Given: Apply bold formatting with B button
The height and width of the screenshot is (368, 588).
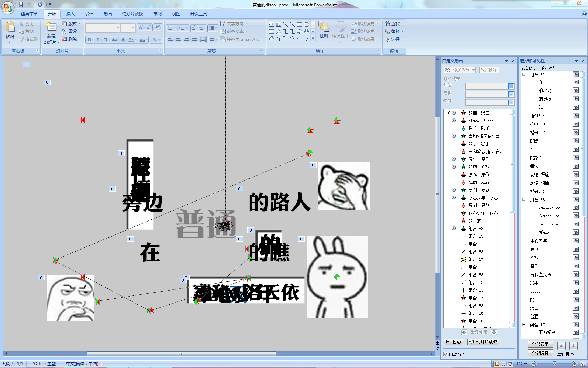Looking at the screenshot, I should pos(90,40).
